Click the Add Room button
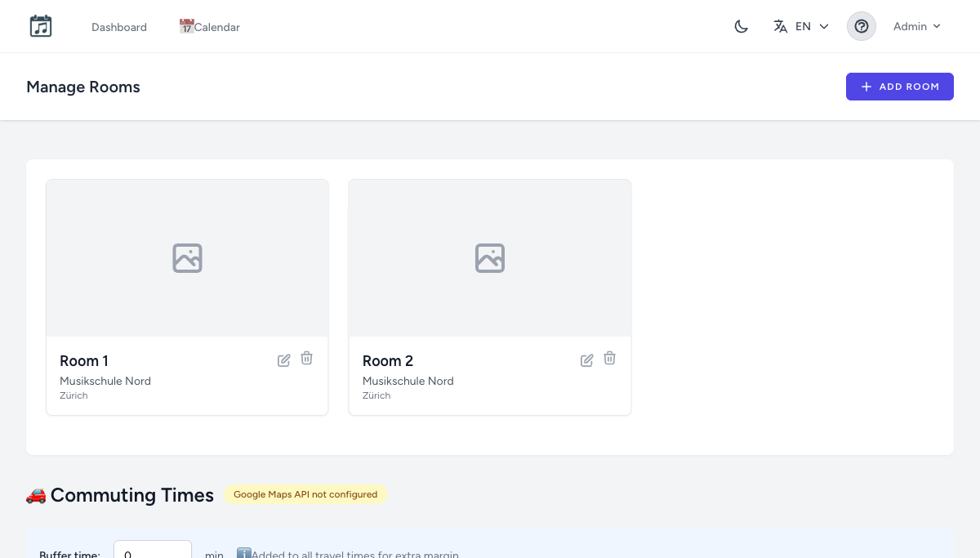The image size is (980, 558). pos(900,87)
